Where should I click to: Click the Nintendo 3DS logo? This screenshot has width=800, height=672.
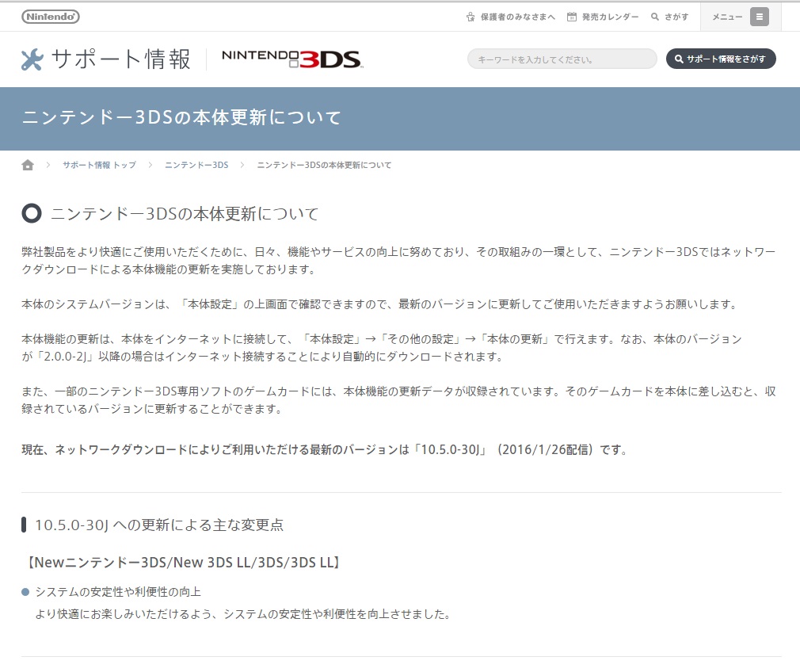[292, 59]
